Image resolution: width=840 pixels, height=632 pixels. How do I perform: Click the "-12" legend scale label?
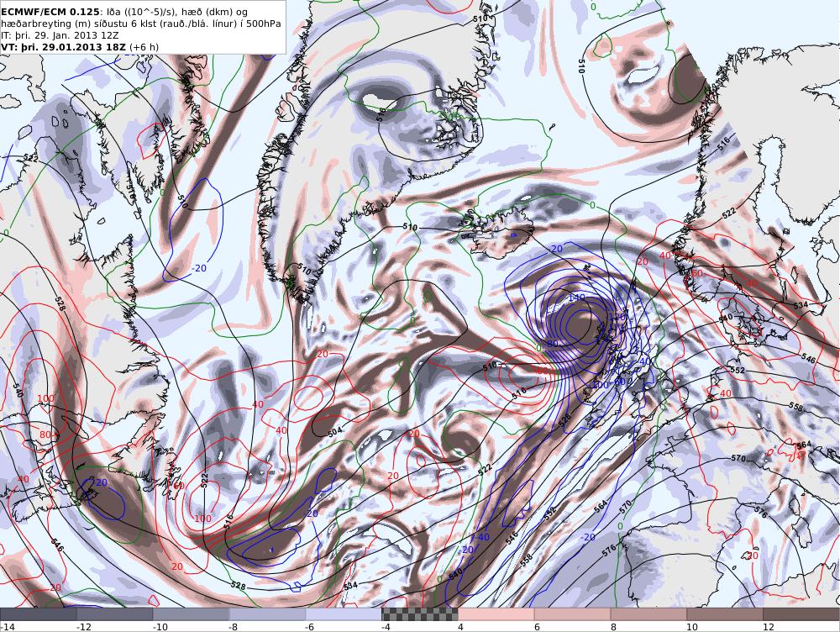(x=84, y=627)
